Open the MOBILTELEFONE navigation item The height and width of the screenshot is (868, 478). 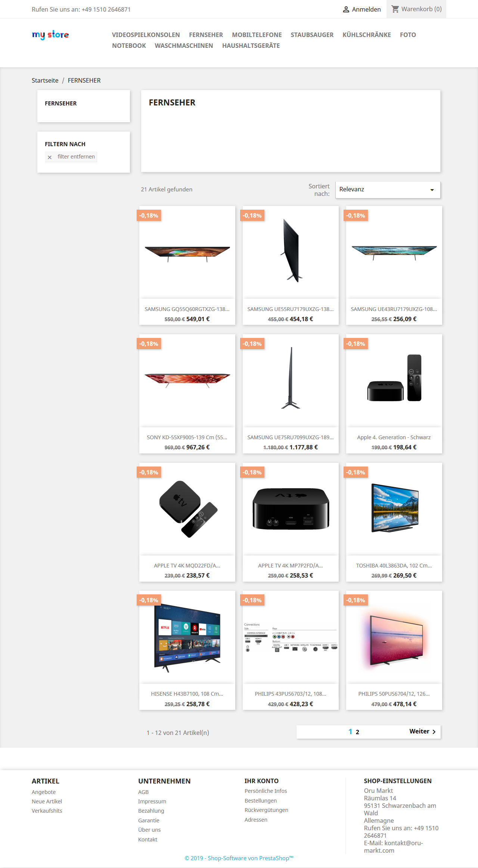257,35
